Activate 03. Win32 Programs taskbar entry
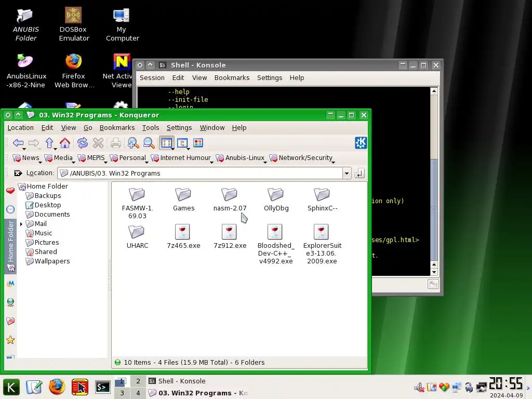 pos(198,393)
